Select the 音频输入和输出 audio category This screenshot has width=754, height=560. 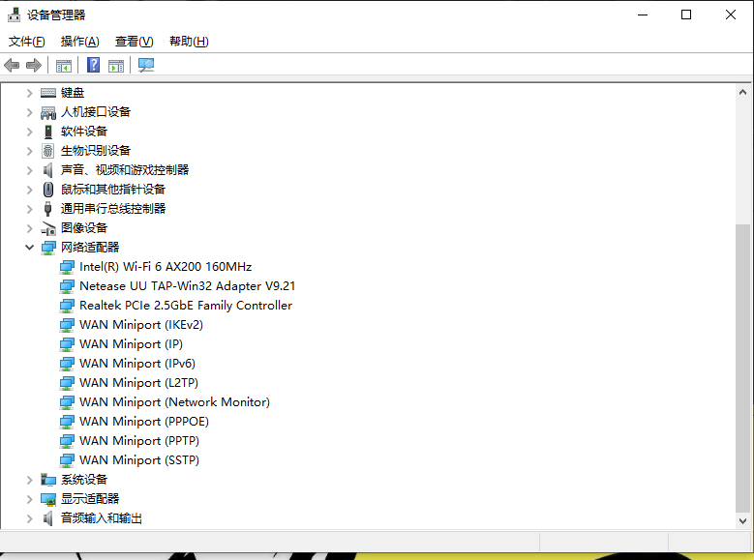[x=101, y=518]
